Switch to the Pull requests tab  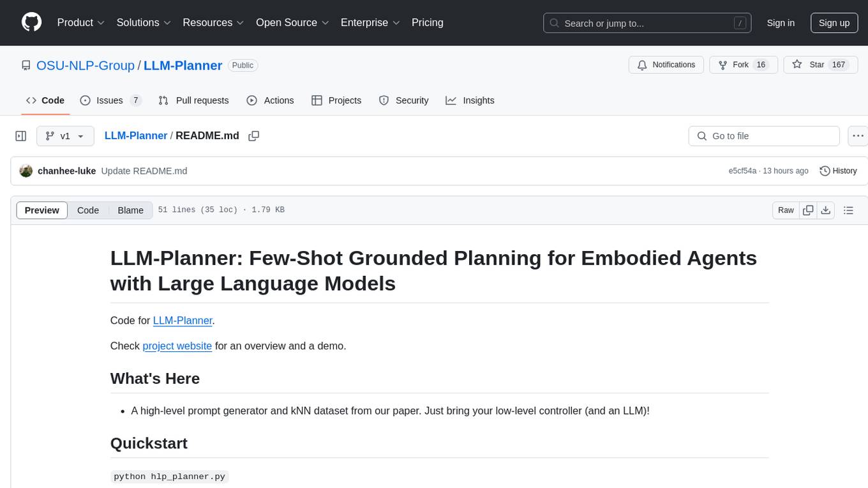coord(193,100)
